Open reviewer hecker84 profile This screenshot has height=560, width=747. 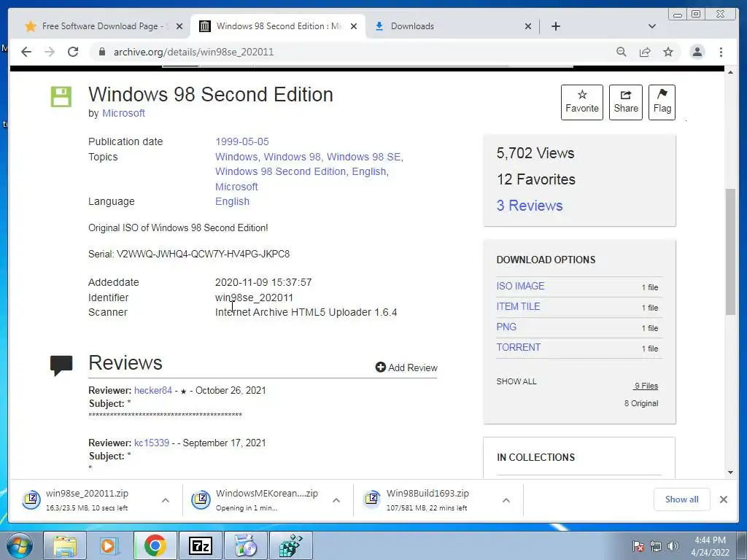coord(153,391)
